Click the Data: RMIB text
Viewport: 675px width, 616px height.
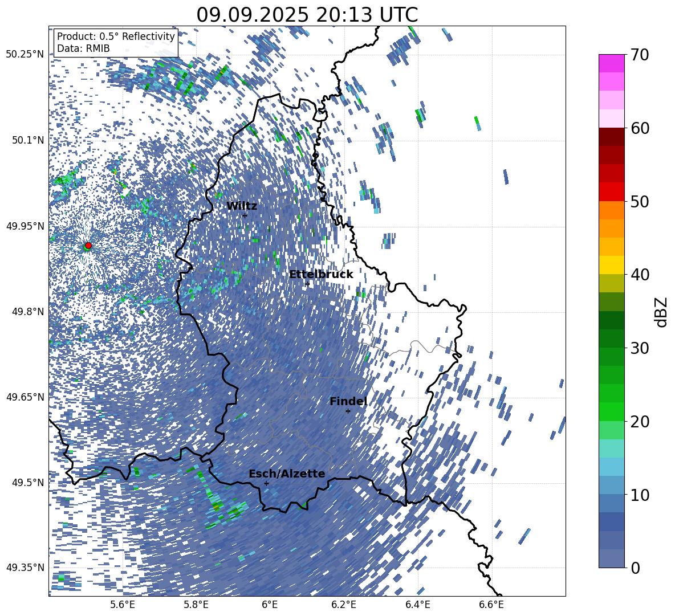(x=83, y=48)
